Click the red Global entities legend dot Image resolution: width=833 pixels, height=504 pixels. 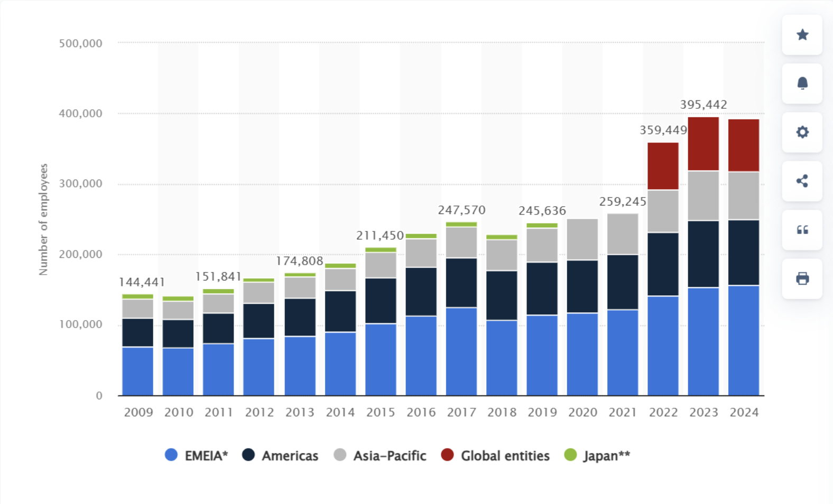(448, 455)
